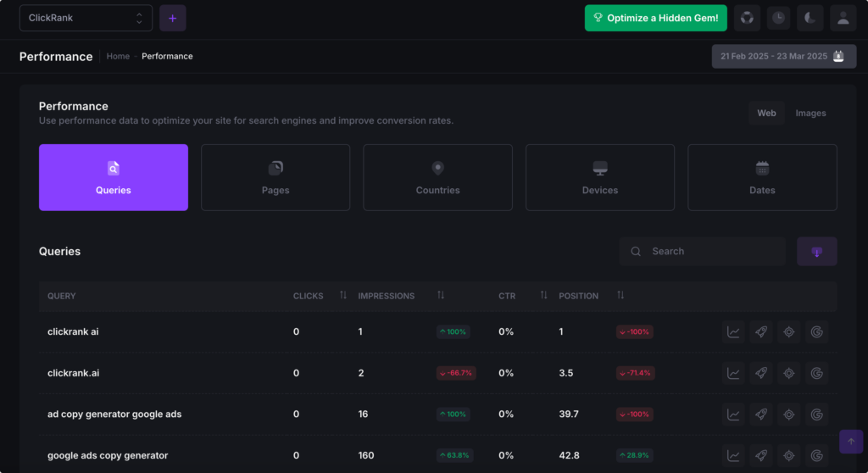Sort the table by Impressions arrows

(x=441, y=295)
